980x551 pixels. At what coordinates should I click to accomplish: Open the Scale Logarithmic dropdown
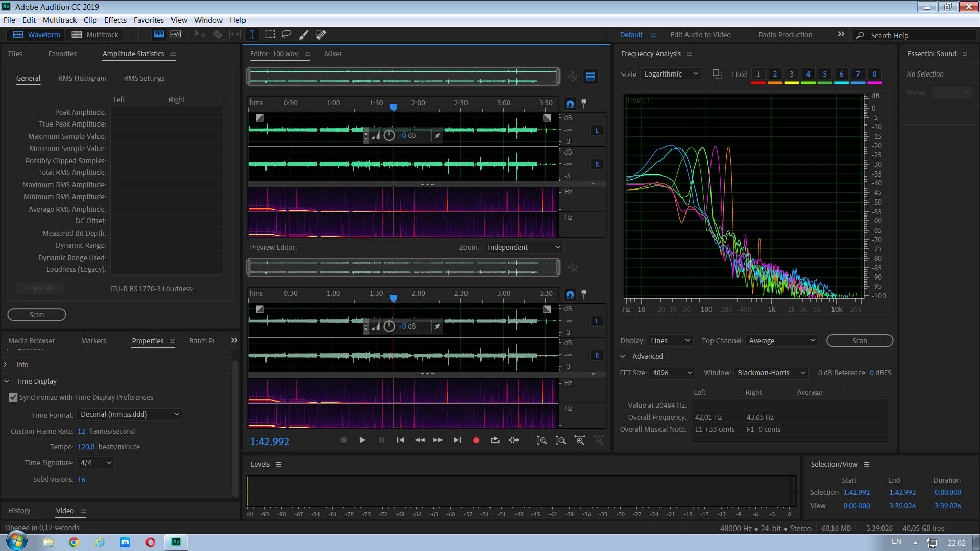pos(671,74)
